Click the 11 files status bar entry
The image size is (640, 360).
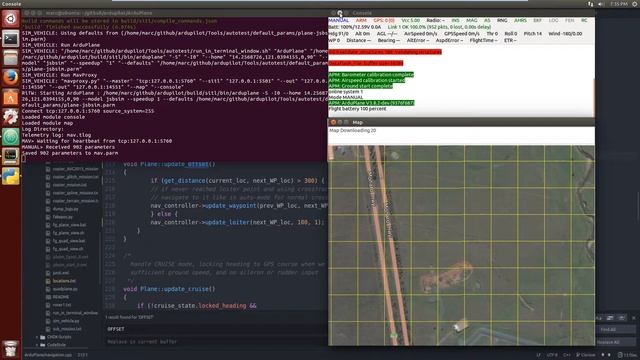pyautogui.click(x=627, y=355)
